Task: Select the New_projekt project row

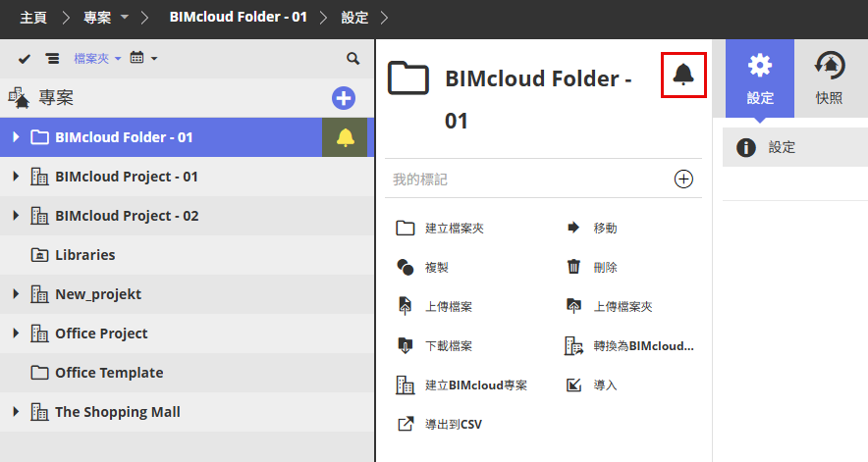Action: 187,294
